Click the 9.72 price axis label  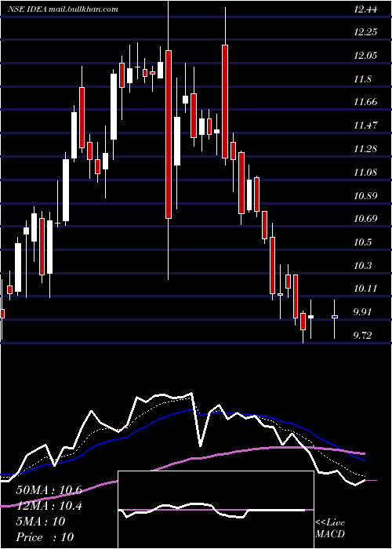point(362,336)
